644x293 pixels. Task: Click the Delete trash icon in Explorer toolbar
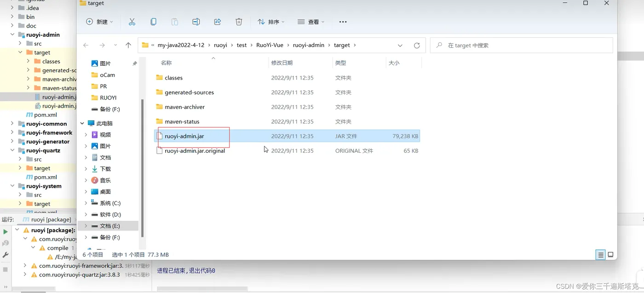(239, 22)
